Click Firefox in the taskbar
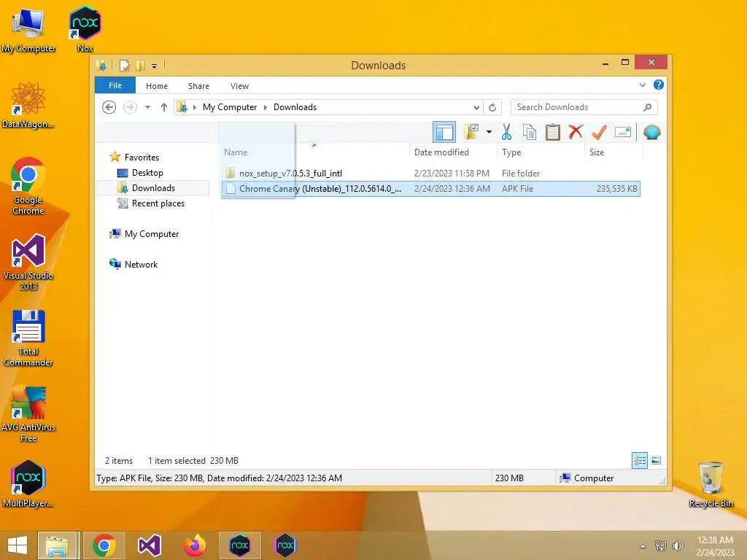This screenshot has width=747, height=560. pyautogui.click(x=195, y=545)
